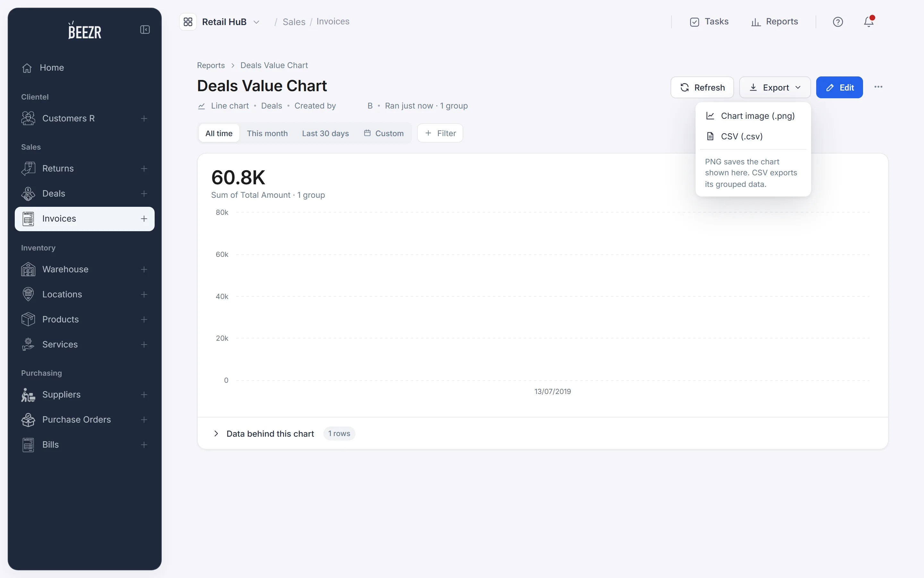This screenshot has width=924, height=578.
Task: Add a new Location with its plus icon
Action: pyautogui.click(x=144, y=294)
